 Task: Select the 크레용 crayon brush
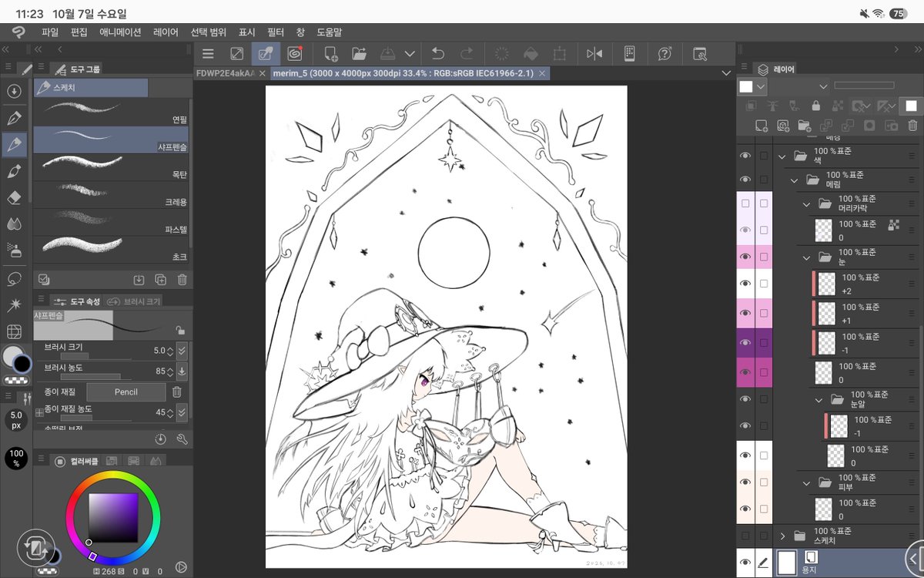(x=111, y=194)
